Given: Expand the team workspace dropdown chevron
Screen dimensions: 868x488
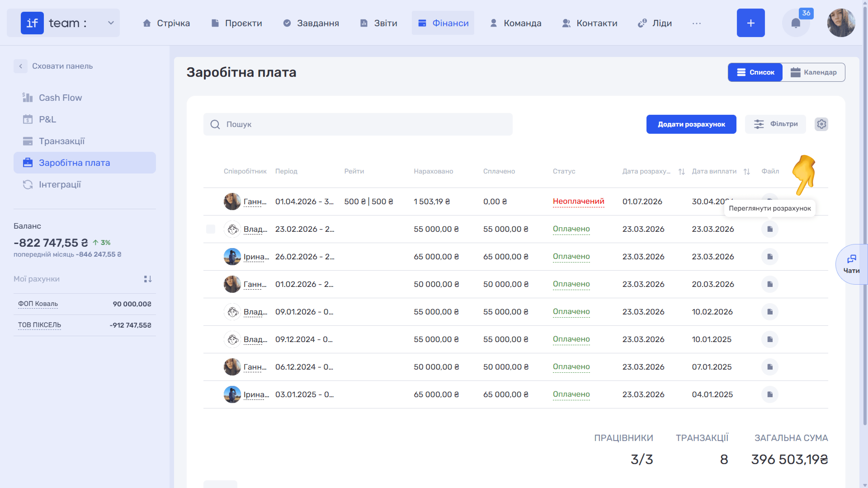Looking at the screenshot, I should (x=111, y=23).
